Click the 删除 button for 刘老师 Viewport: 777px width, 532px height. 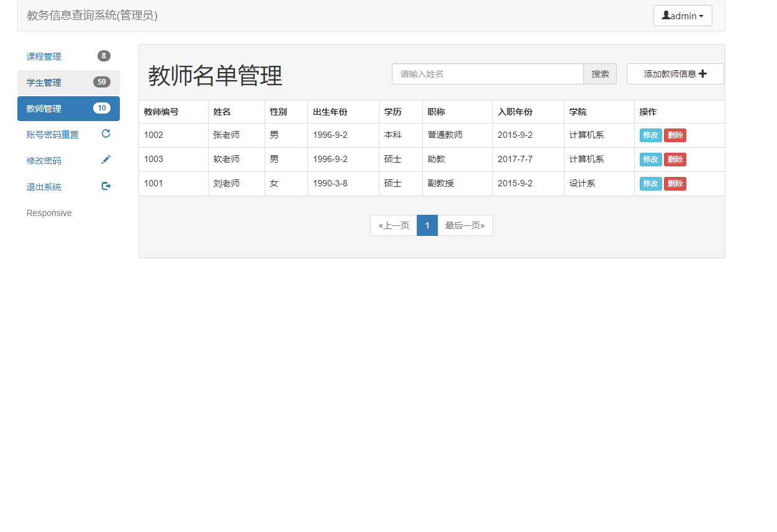pos(675,183)
